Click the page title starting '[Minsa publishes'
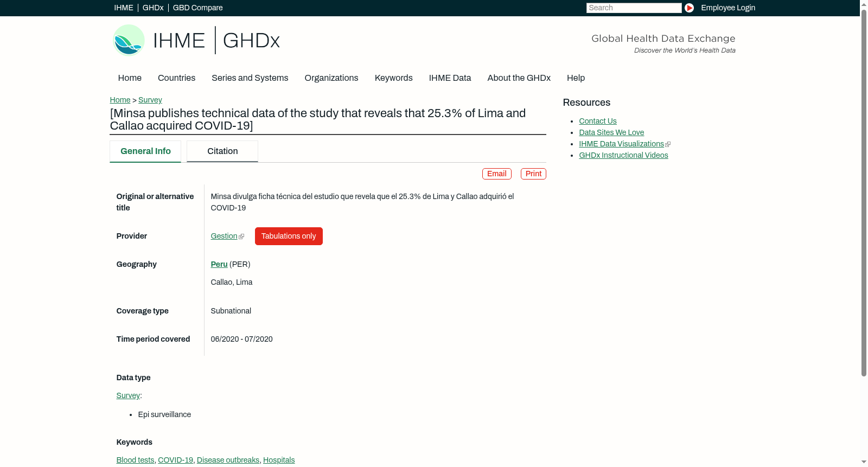The image size is (868, 467). [318, 119]
